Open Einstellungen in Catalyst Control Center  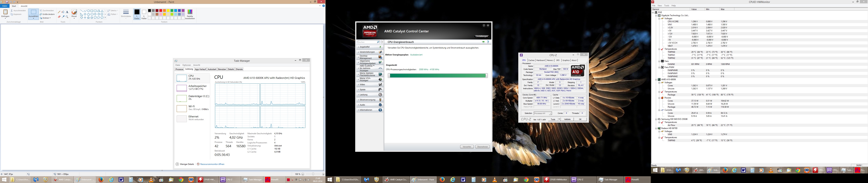pyautogui.click(x=482, y=36)
